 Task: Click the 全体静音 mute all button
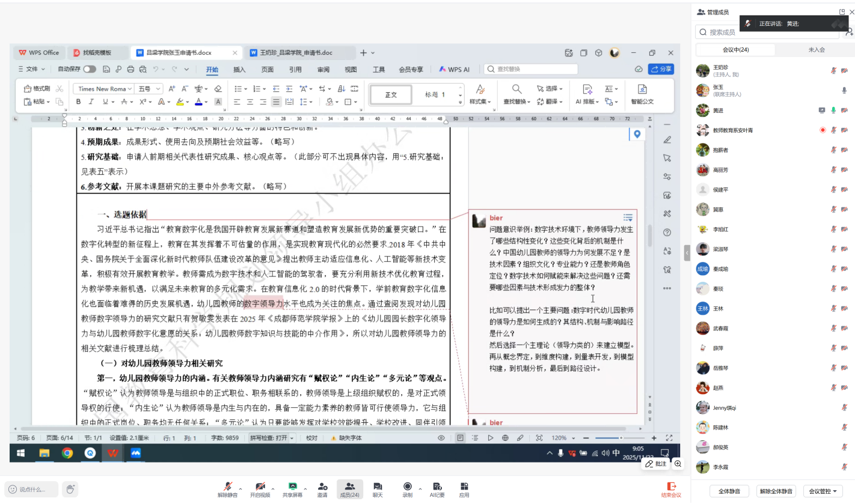[728, 491]
